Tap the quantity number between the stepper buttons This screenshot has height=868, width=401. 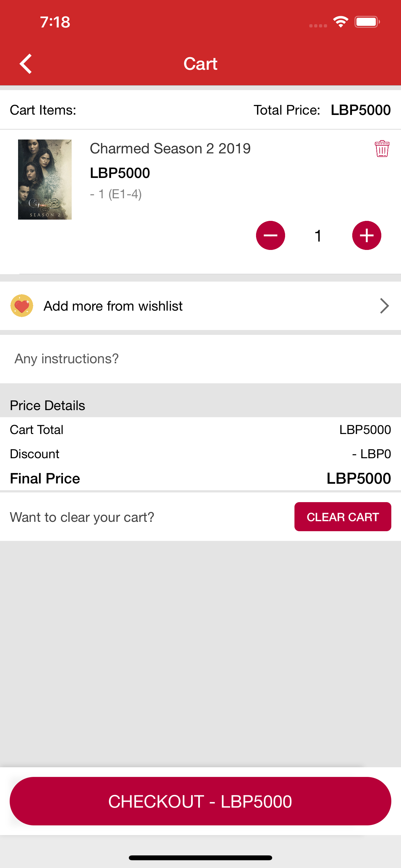(318, 236)
